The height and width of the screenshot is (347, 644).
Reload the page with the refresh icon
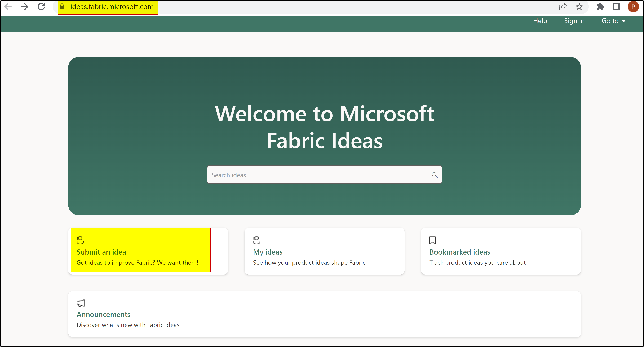coord(41,7)
